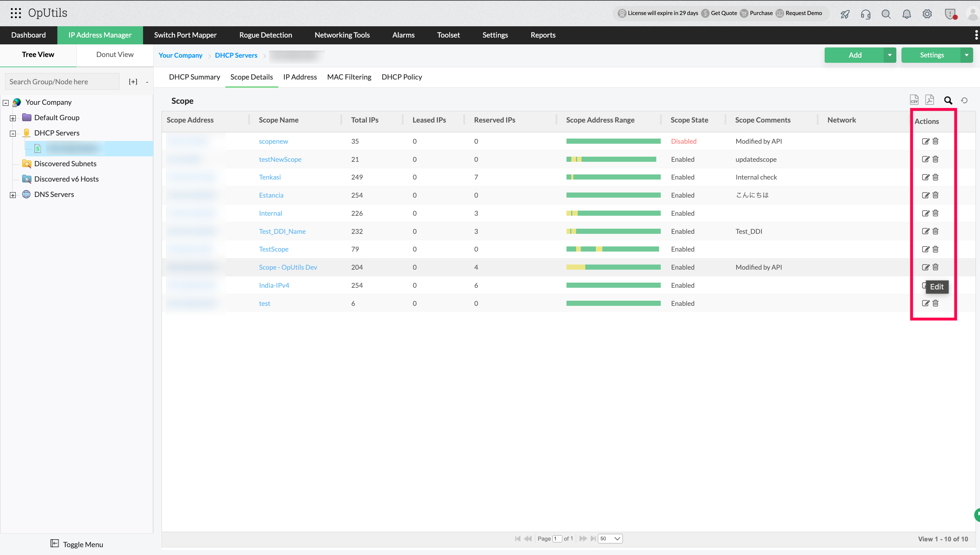Viewport: 980px width, 555px height.
Task: Collapse the DHCP Servers tree node
Action: [x=13, y=133]
